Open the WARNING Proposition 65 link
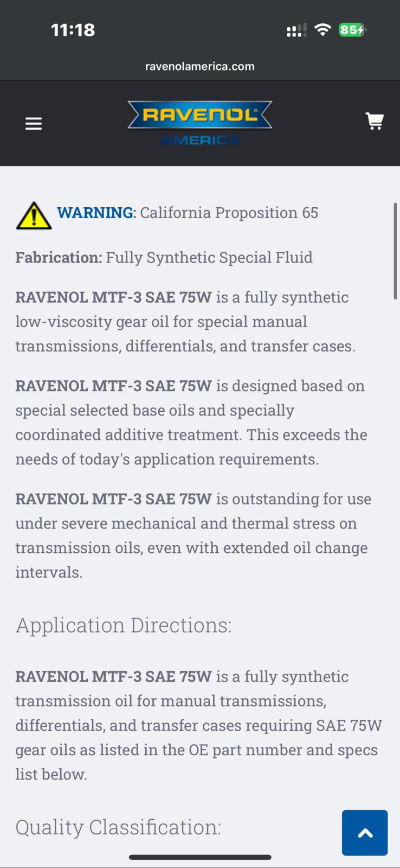The width and height of the screenshot is (400, 868). [95, 213]
